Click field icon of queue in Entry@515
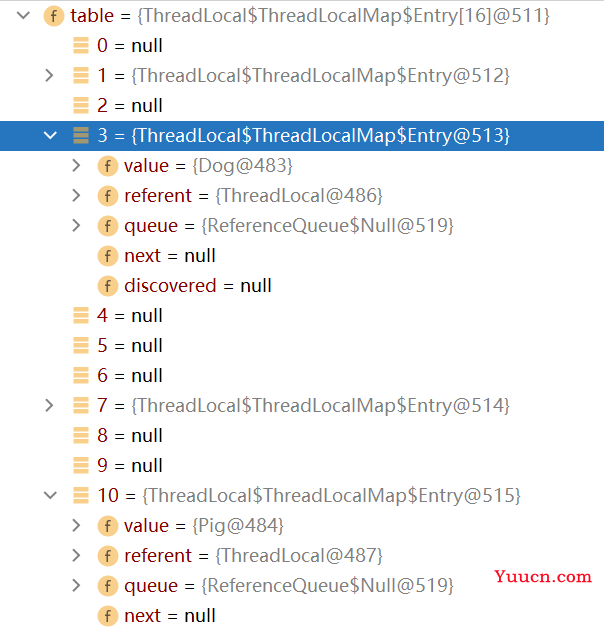This screenshot has width=604, height=631. point(108,586)
